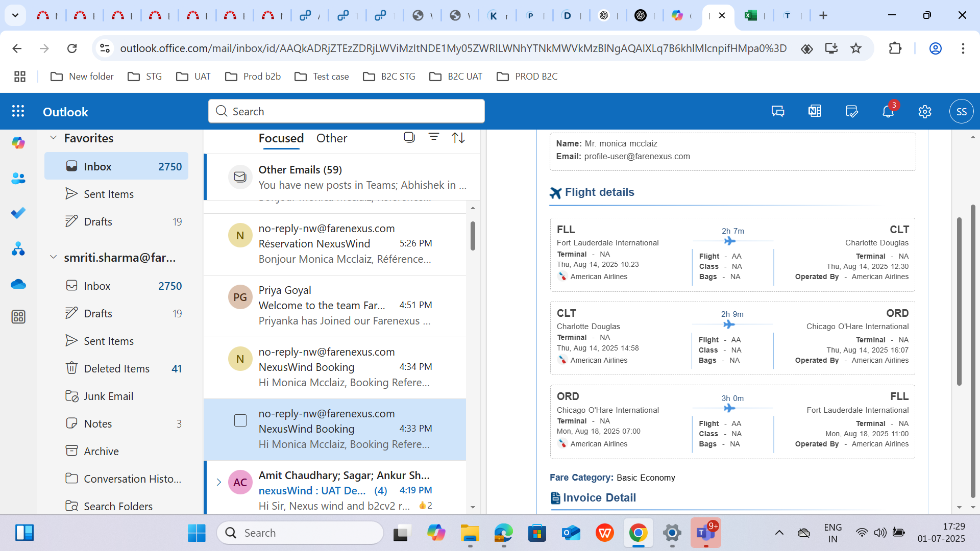Open OneDrive cloud icon in rail

(x=18, y=284)
